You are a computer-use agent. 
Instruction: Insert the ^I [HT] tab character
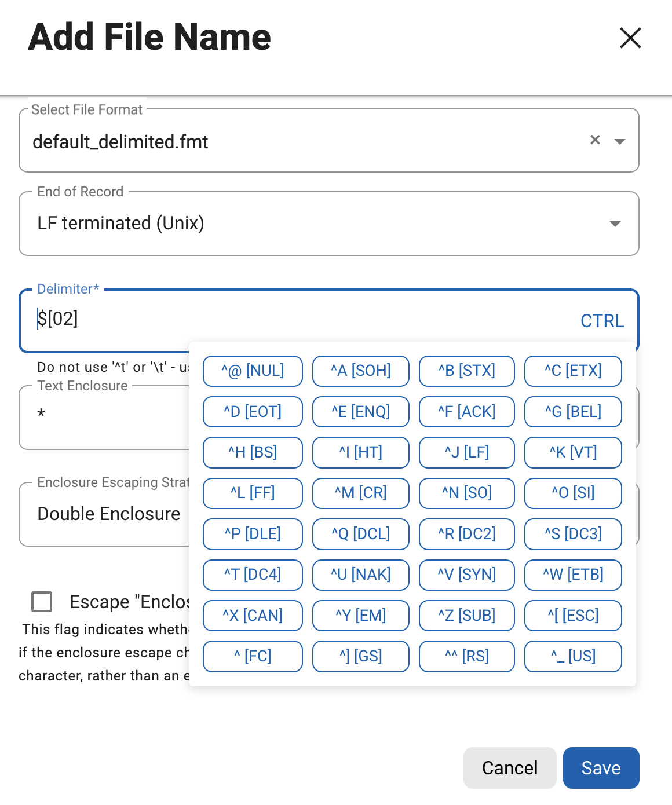click(360, 452)
